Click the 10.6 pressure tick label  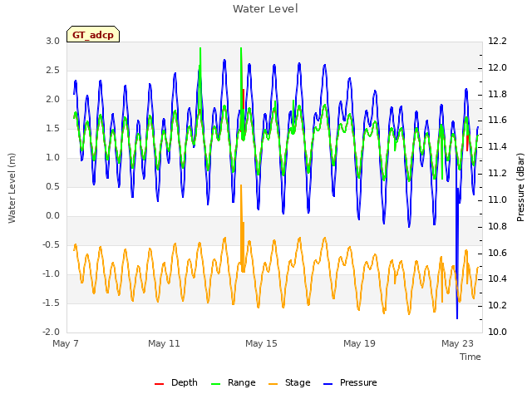[497, 253]
